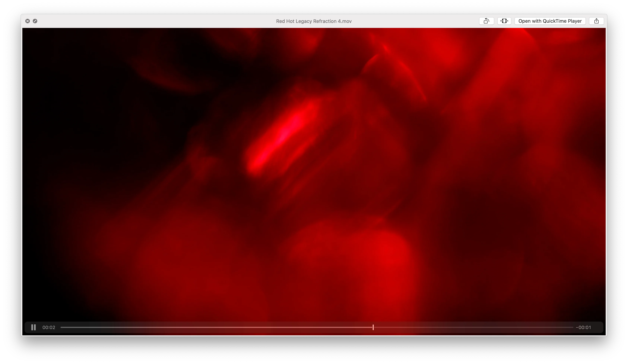Screen dimensions: 628x364
Task: Open the share menu icon
Action: (596, 21)
